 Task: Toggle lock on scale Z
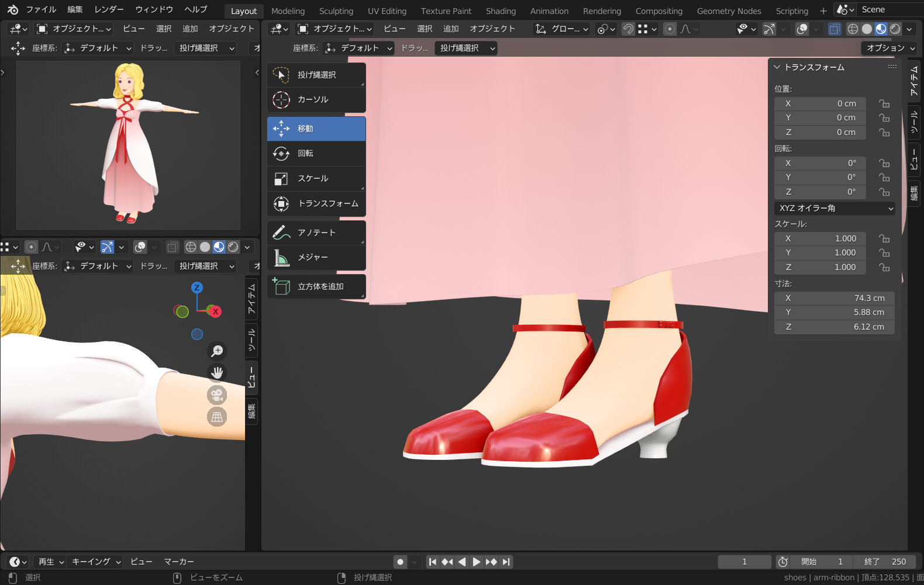[884, 267]
